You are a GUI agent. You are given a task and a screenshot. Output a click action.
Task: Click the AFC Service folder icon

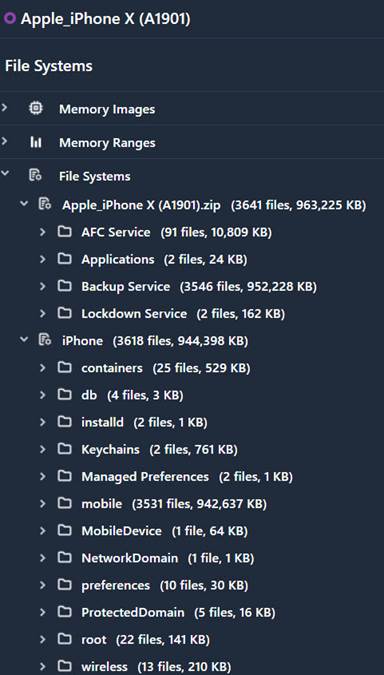pos(65,232)
